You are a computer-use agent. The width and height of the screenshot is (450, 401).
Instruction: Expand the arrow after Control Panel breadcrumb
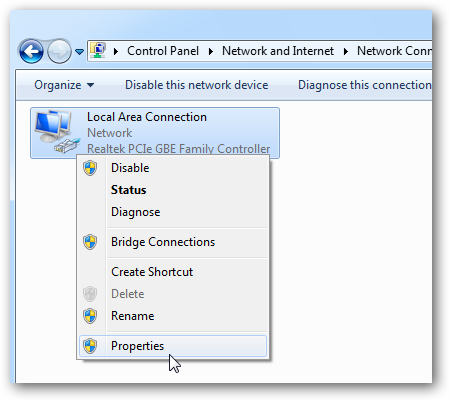pyautogui.click(x=211, y=51)
